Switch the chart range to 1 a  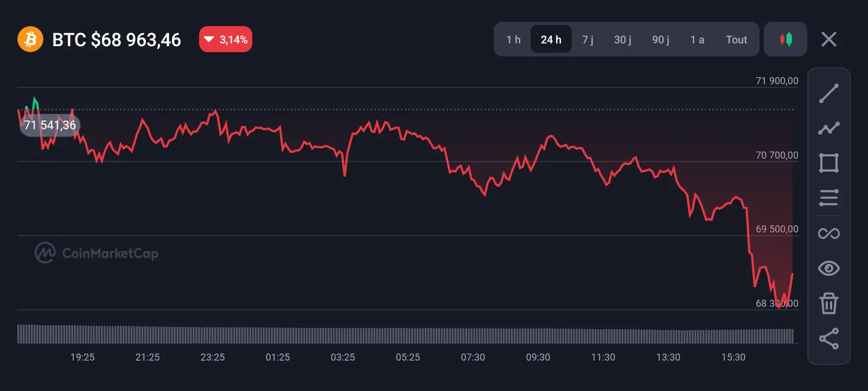coord(697,40)
